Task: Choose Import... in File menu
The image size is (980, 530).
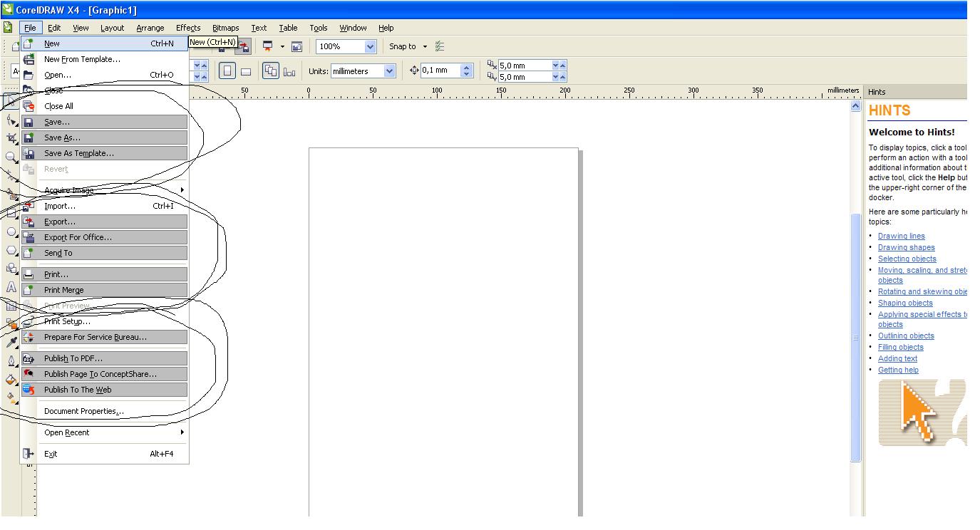Action: pyautogui.click(x=105, y=206)
